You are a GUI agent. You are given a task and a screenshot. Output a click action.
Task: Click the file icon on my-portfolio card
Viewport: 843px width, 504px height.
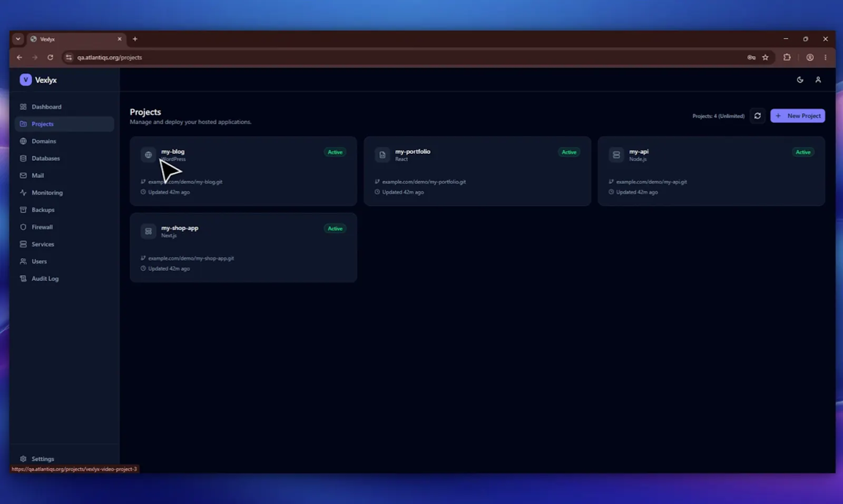(383, 155)
